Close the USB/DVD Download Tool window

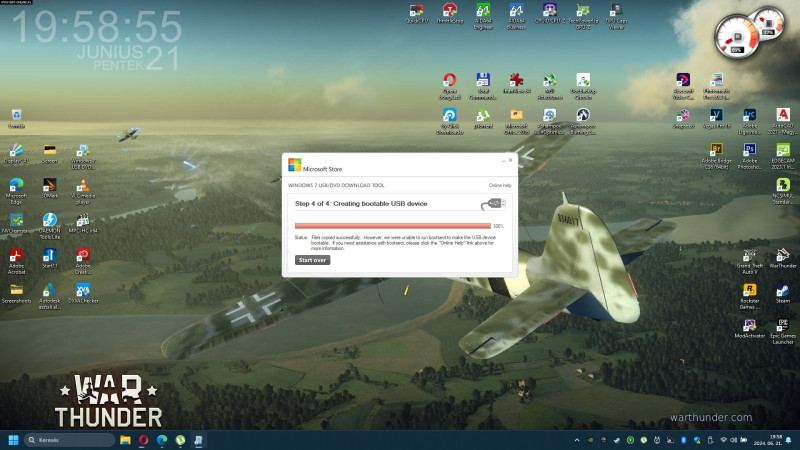(510, 160)
